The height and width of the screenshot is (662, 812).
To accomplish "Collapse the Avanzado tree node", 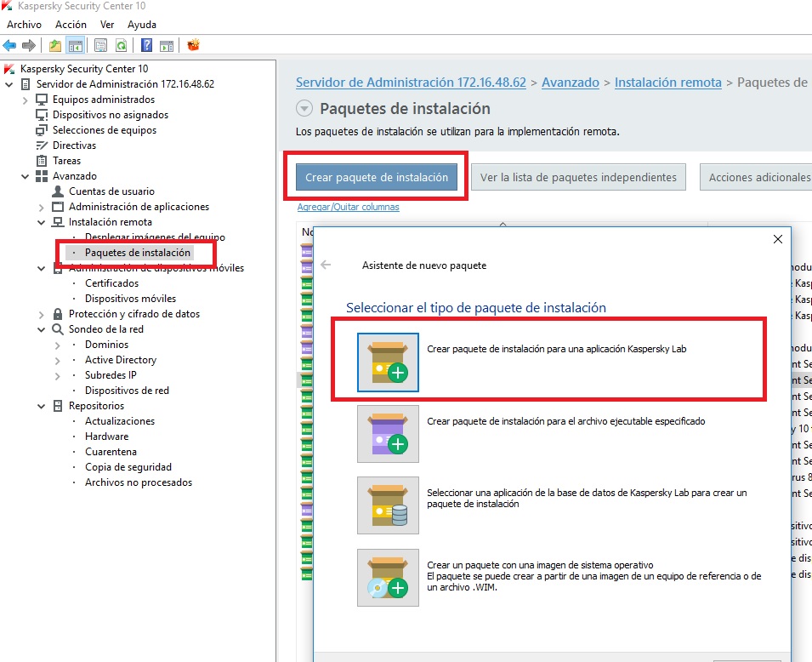I will point(25,176).
